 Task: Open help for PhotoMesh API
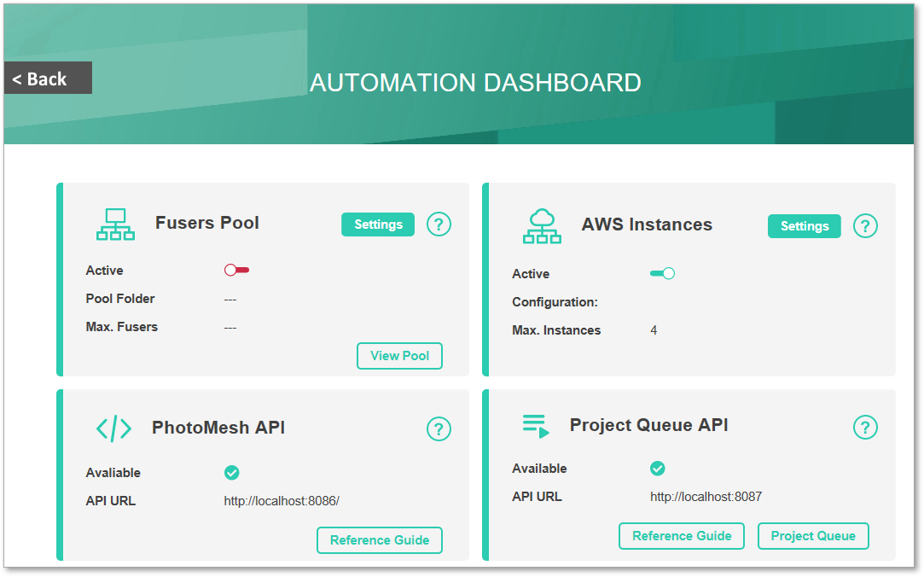pos(439,429)
